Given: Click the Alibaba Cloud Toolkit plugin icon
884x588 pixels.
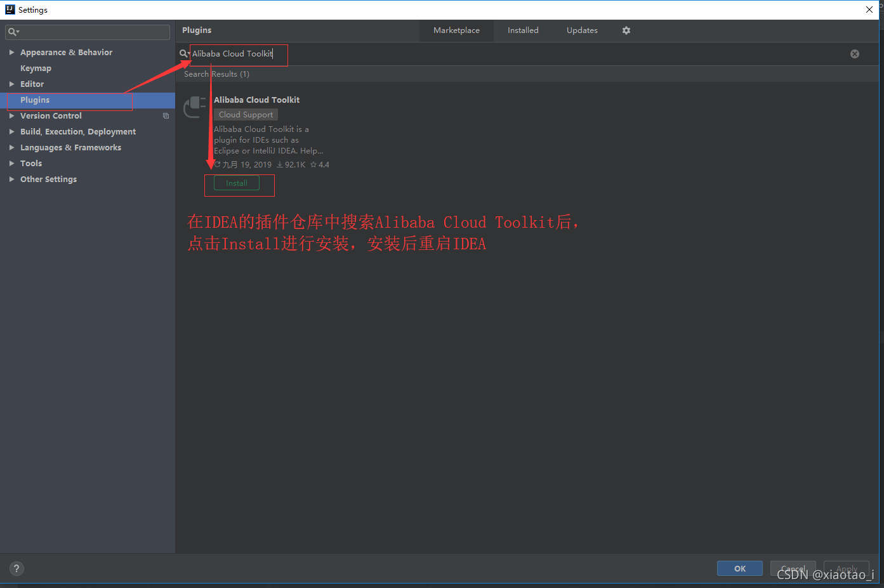Looking at the screenshot, I should [195, 107].
